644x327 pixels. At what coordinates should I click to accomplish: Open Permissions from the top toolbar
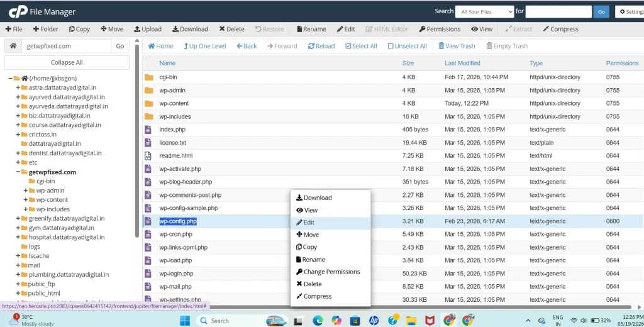440,29
